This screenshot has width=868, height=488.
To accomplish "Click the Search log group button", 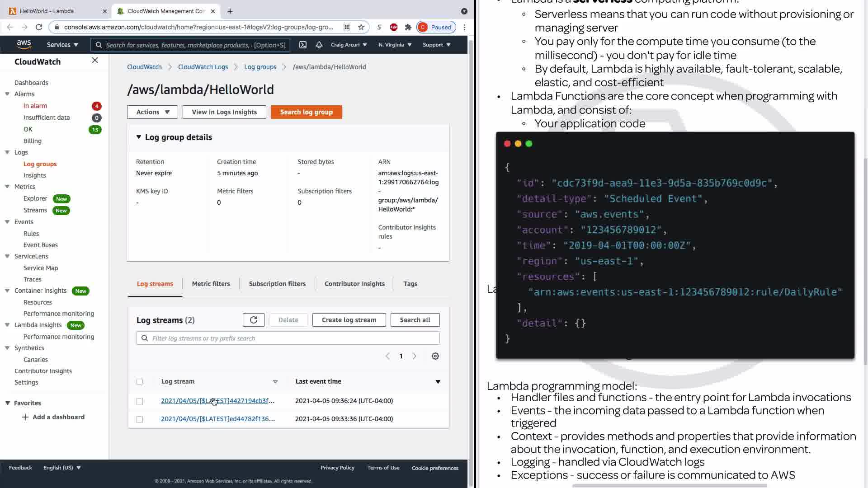I will pyautogui.click(x=306, y=112).
